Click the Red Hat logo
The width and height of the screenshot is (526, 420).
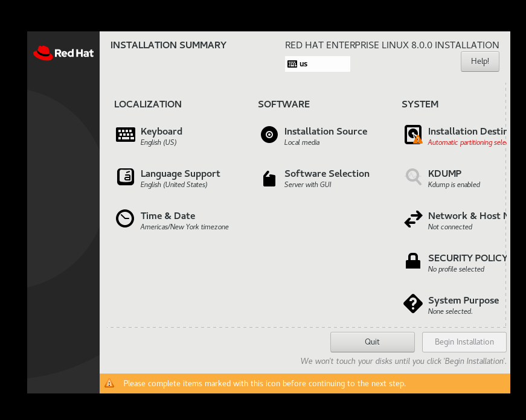point(63,53)
